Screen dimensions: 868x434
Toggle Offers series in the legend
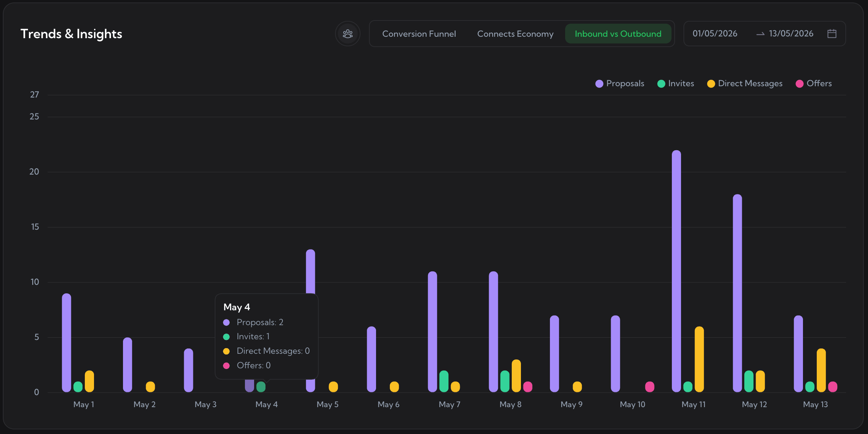(814, 83)
